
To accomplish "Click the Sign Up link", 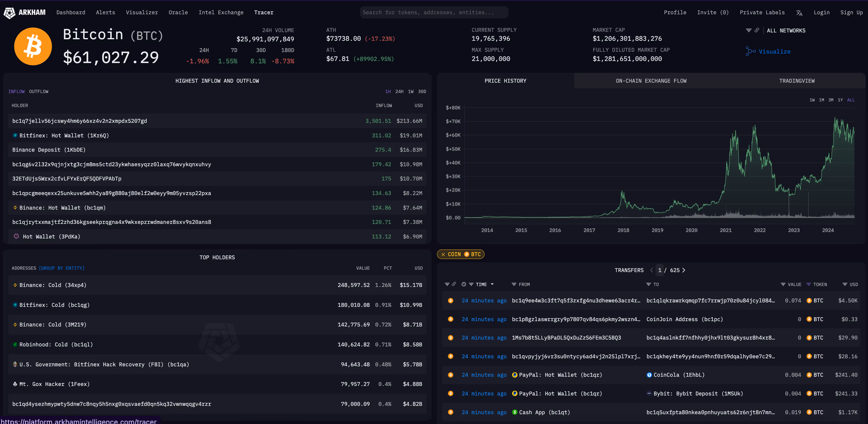I will [851, 12].
